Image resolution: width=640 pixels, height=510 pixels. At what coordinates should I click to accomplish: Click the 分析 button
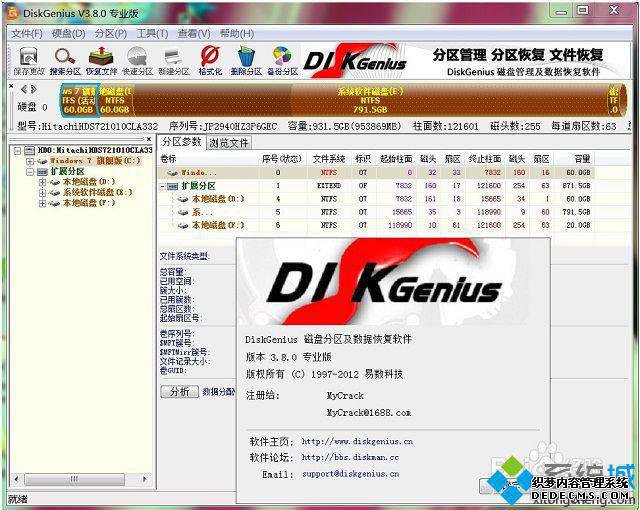pos(180,392)
